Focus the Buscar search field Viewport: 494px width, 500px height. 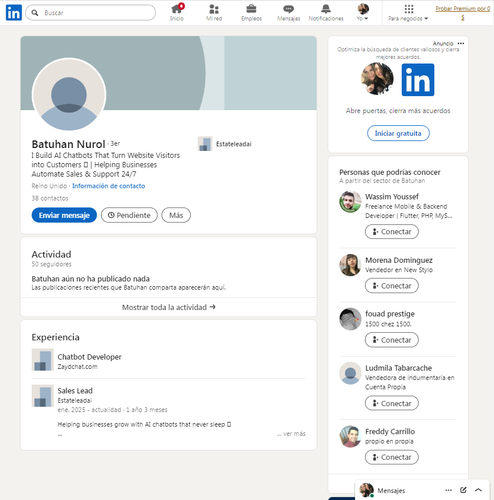(90, 13)
